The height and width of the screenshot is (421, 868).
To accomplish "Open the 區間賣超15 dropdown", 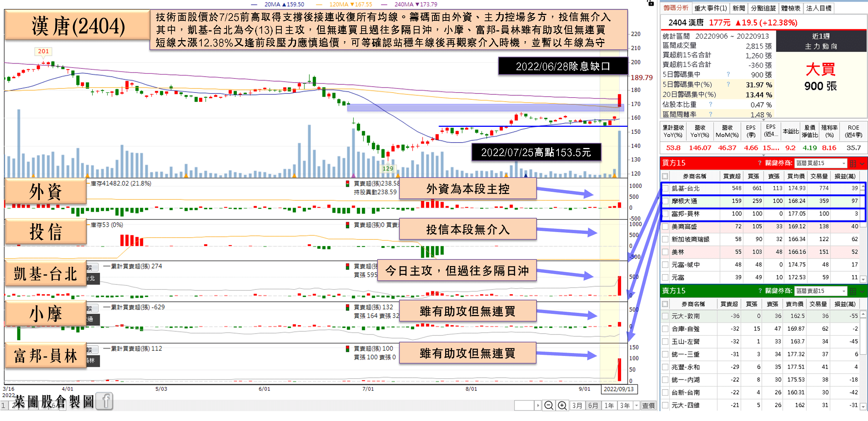I will coord(820,291).
